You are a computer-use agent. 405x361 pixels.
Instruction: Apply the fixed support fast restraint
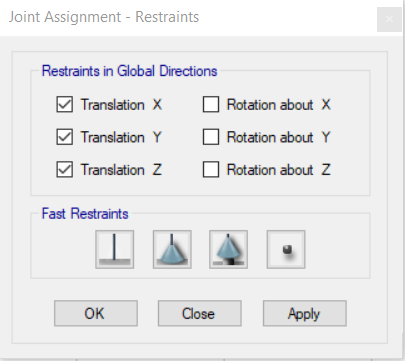point(115,249)
